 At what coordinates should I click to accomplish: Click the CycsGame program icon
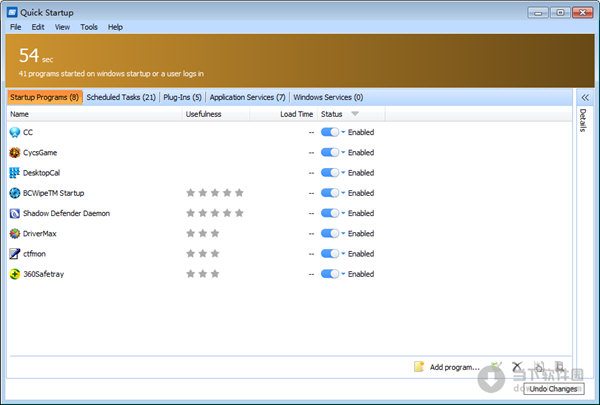[x=15, y=153]
